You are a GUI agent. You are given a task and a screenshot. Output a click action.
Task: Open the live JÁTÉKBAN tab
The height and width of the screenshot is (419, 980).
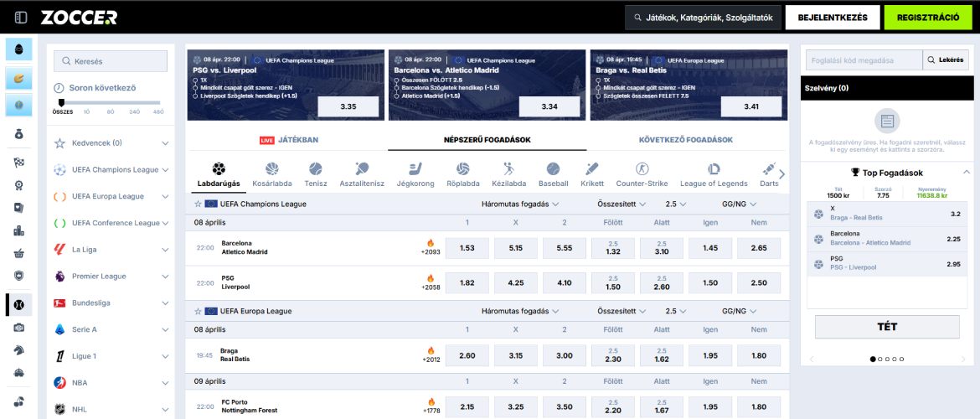coord(288,140)
